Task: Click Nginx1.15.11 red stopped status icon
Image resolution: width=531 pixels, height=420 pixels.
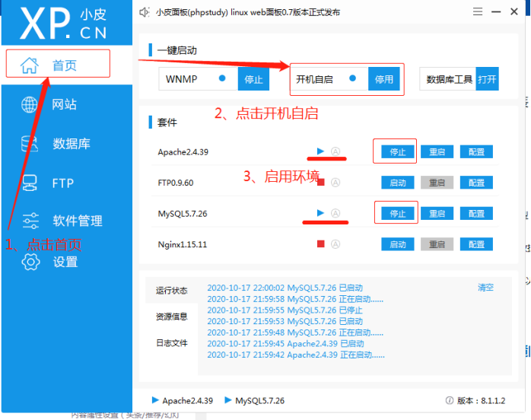Action: (x=320, y=244)
